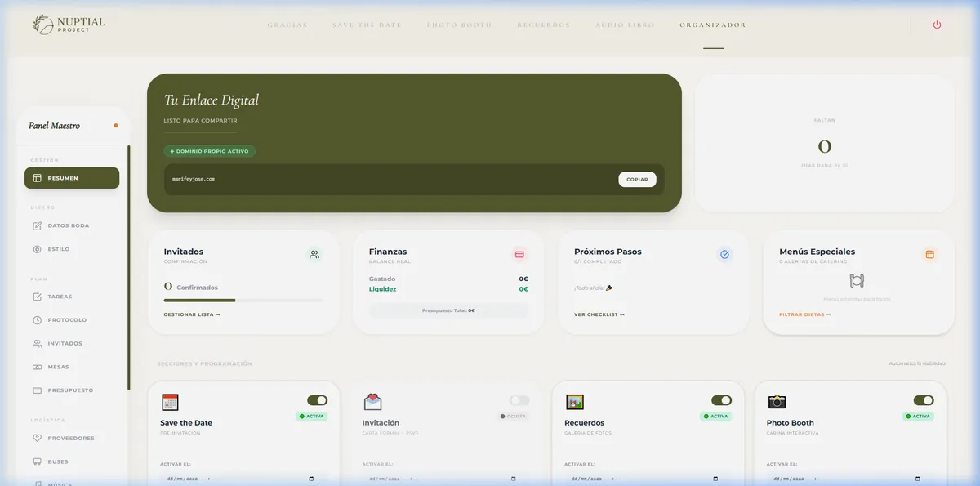The height and width of the screenshot is (486, 980).
Task: Click the Filtrar Dietas link
Action: click(805, 314)
